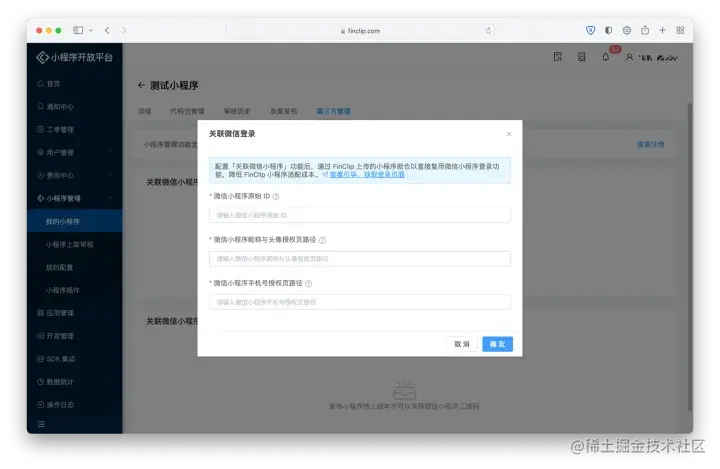Click the 确定 button in dialog
720x469 pixels.
pos(497,344)
